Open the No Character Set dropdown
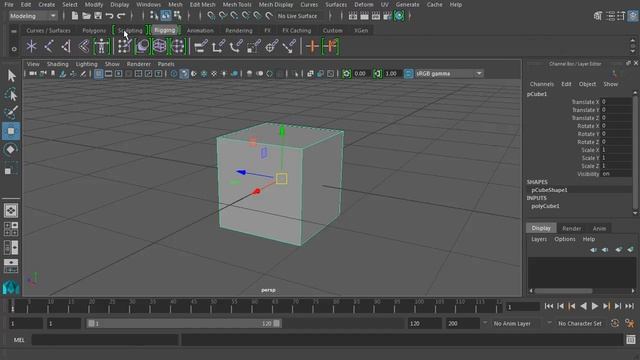 coord(580,323)
